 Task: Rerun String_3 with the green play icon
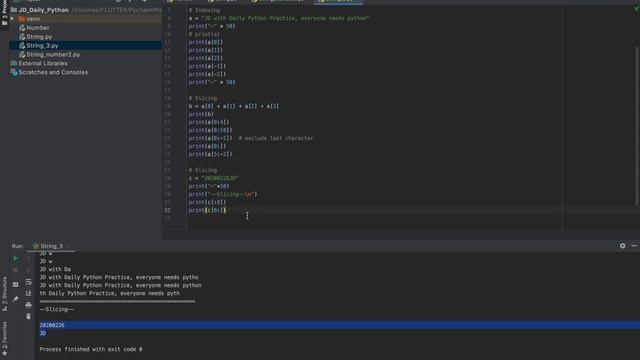(16, 258)
